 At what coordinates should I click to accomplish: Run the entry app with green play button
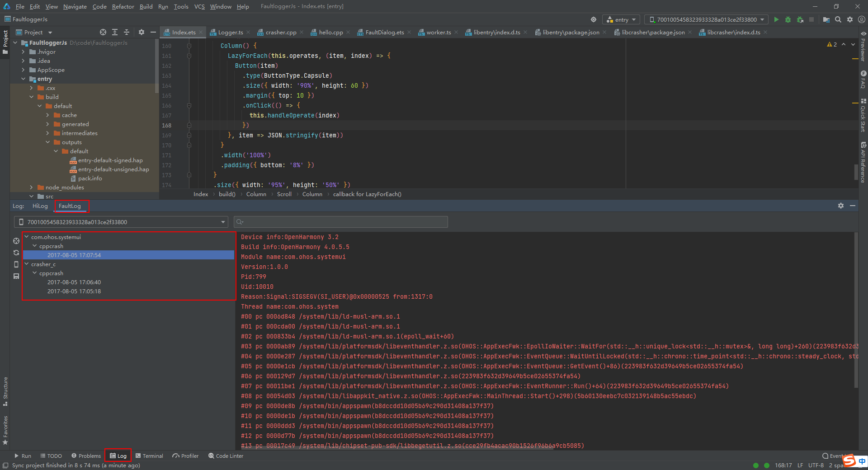click(776, 19)
